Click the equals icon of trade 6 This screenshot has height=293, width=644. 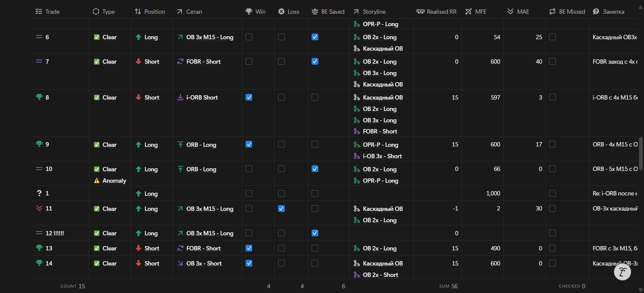[39, 37]
